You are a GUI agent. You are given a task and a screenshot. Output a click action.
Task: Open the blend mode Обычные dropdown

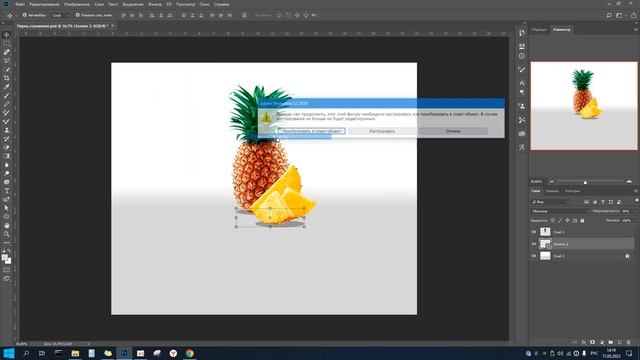pyautogui.click(x=560, y=211)
